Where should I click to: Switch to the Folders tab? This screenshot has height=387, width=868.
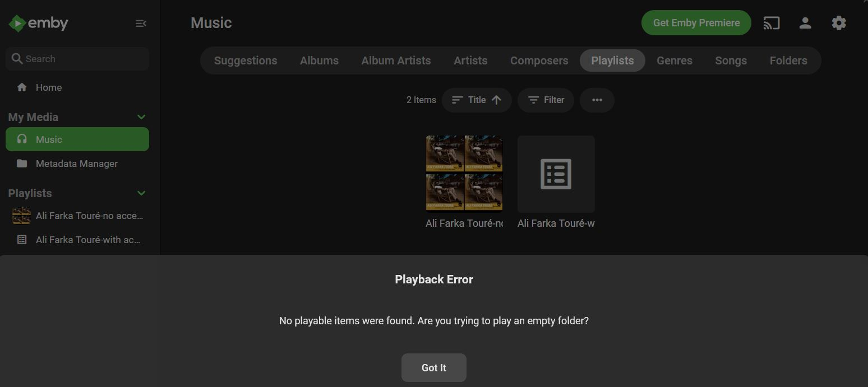pyautogui.click(x=788, y=60)
